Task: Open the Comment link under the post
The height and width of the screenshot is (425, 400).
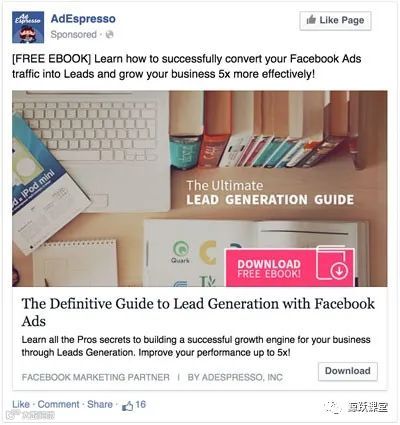Action: 58,404
